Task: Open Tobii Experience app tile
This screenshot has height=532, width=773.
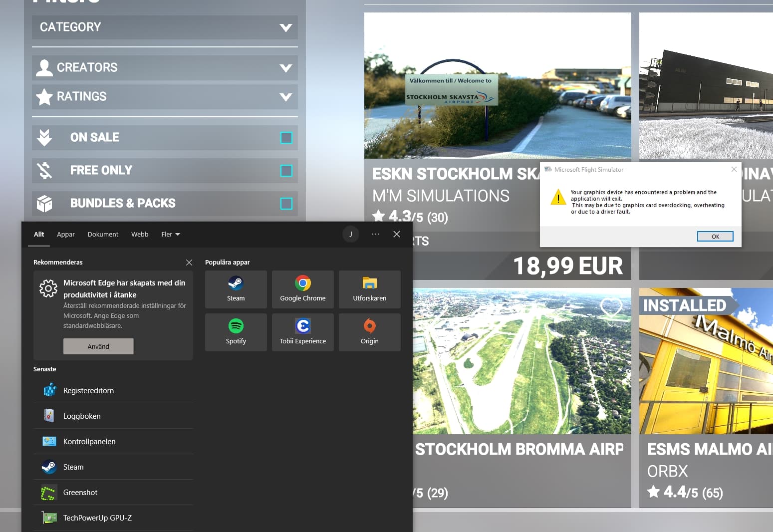Action: point(302,332)
